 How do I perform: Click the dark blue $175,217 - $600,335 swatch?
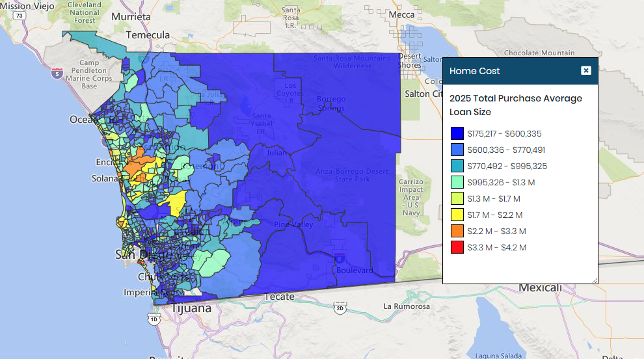click(x=457, y=133)
